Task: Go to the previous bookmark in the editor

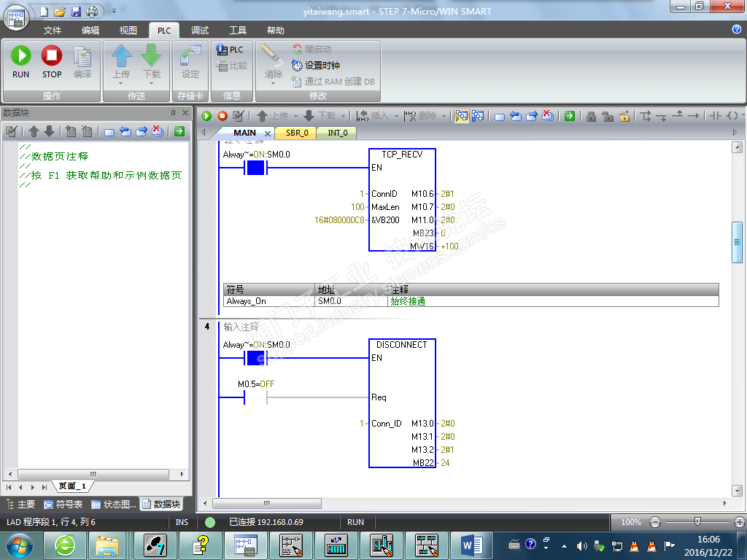Action: (x=516, y=116)
